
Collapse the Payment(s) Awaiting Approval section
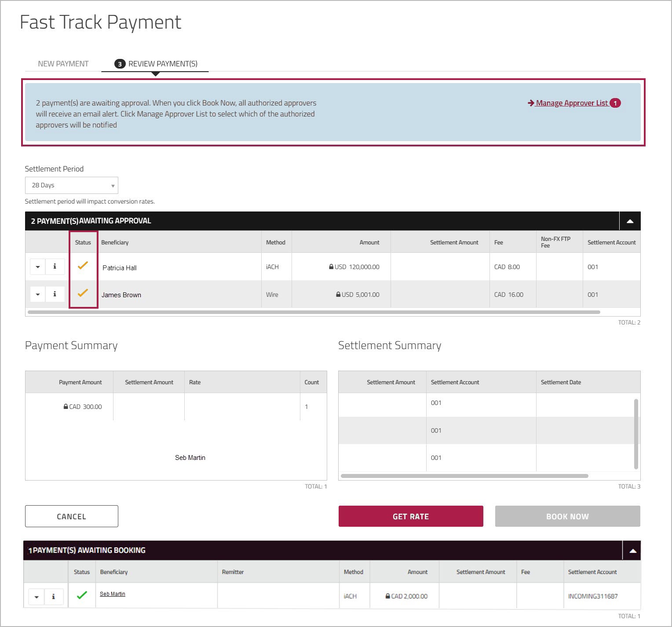[x=630, y=221]
